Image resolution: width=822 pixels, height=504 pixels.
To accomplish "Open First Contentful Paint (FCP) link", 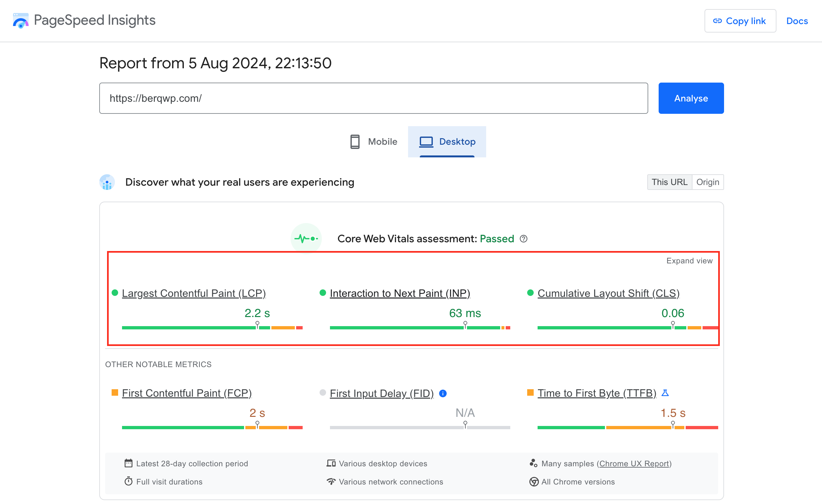I will coord(187,393).
